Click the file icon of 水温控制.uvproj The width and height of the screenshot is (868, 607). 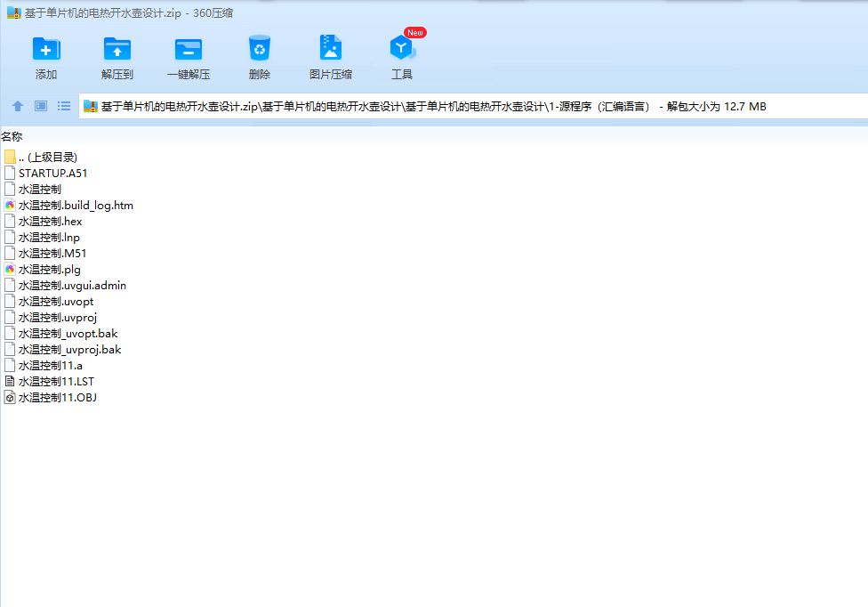10,318
